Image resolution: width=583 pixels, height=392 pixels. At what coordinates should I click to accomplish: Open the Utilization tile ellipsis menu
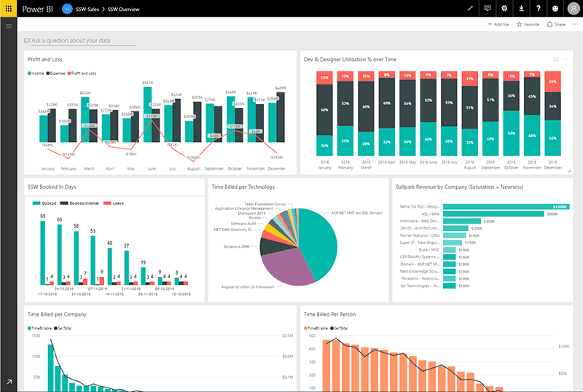point(566,59)
